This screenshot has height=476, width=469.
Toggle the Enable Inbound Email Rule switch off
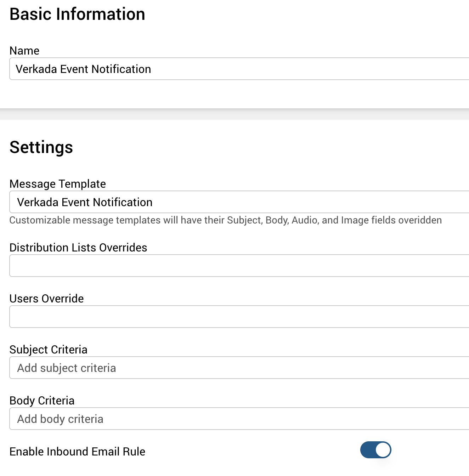[375, 450]
